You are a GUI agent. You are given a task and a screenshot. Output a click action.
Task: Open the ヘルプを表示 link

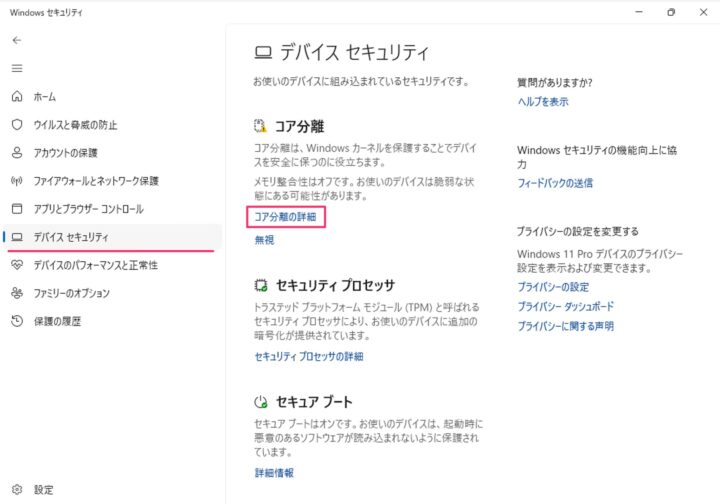point(543,101)
